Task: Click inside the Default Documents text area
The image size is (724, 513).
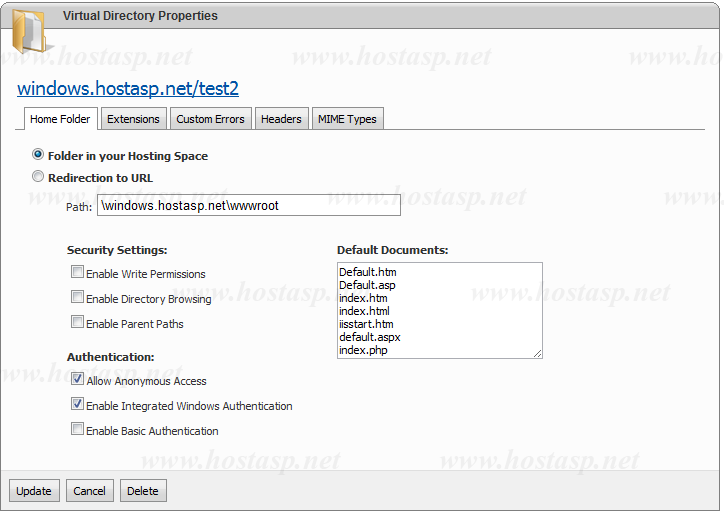Action: (x=439, y=310)
